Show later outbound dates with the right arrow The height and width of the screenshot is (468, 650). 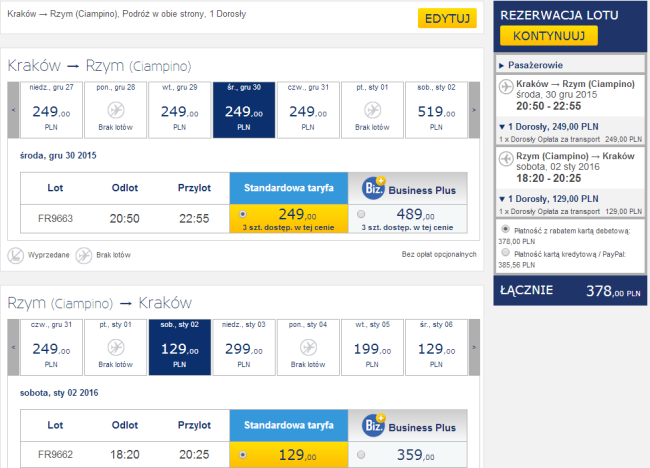(474, 110)
